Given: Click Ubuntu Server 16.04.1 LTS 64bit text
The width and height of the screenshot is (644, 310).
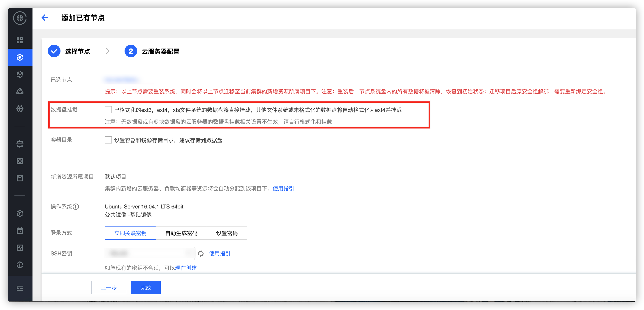Looking at the screenshot, I should coord(144,206).
